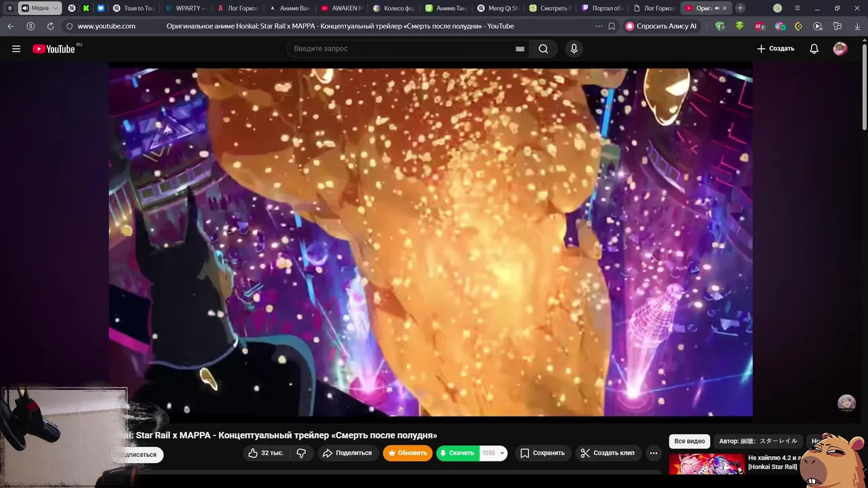Open the 1080 quality dropdown arrow
The height and width of the screenshot is (488, 868).
coord(502,453)
